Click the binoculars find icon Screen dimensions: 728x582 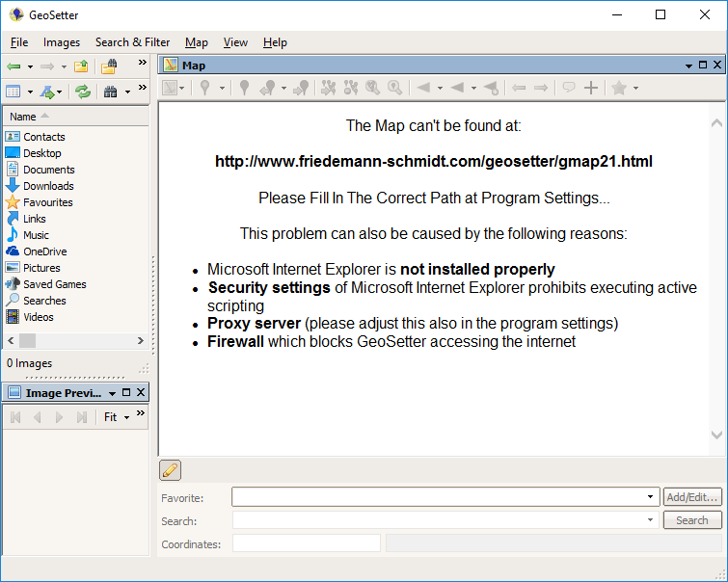111,92
